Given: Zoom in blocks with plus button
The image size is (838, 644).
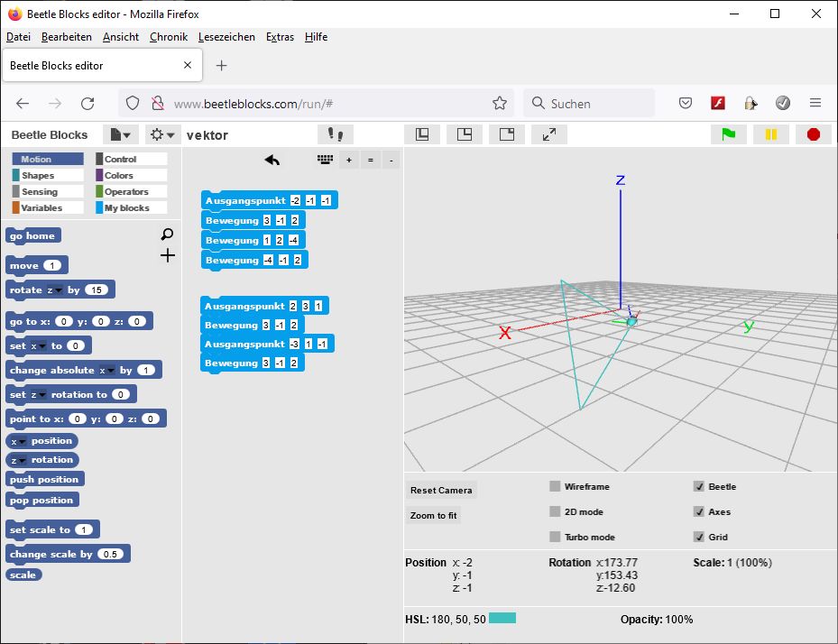Looking at the screenshot, I should 349,160.
